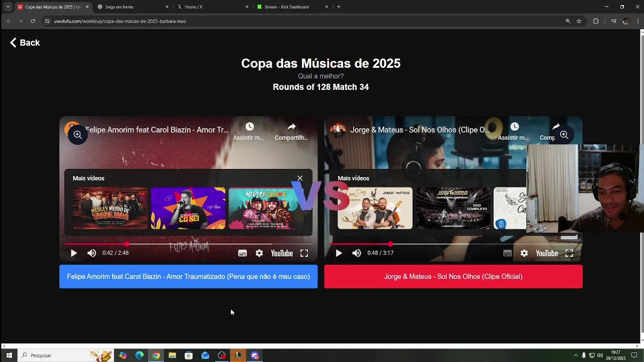Enter fullscreen on the Jorge & Mateus video
This screenshot has width=644, height=362.
569,253
